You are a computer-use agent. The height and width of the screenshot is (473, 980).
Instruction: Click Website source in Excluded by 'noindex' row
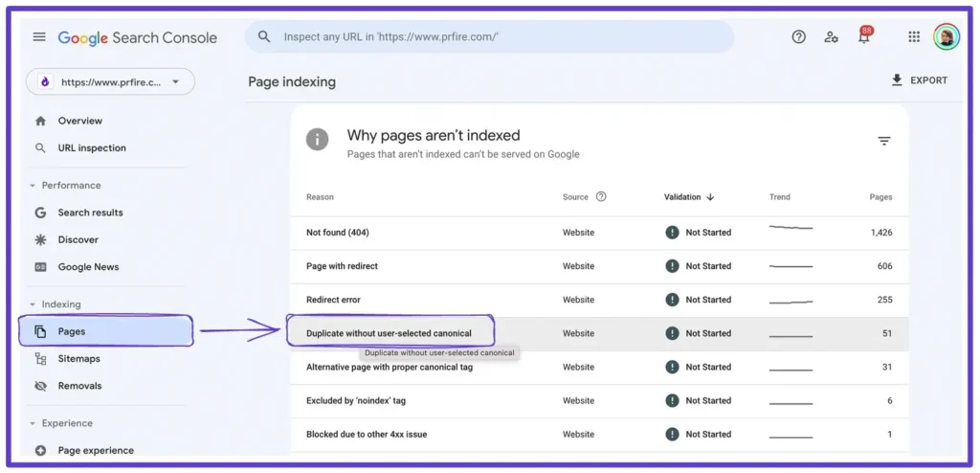click(578, 400)
